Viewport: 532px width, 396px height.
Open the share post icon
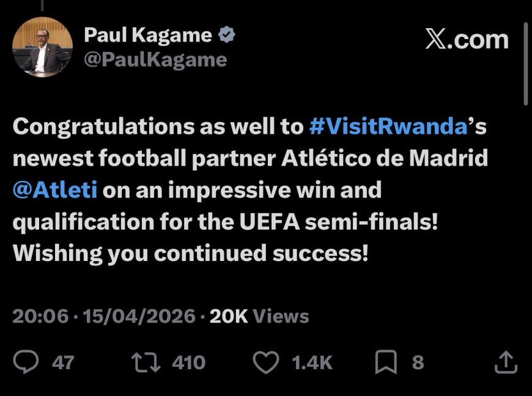coord(505,362)
